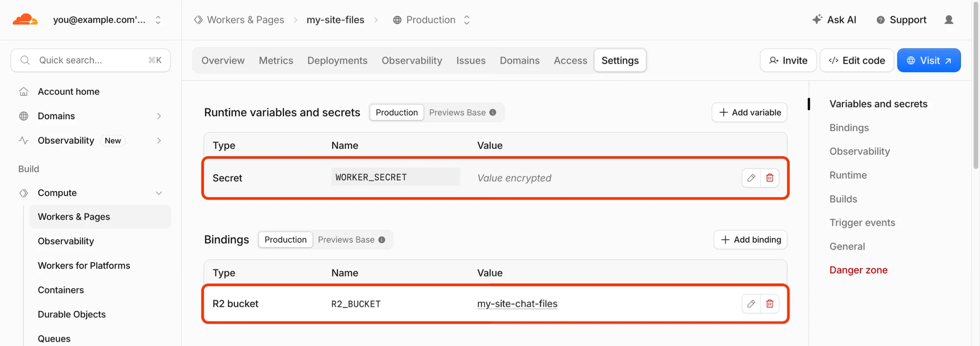Screen dimensions: 980x346
Task: Open Observability under Compute
Action: pos(66,241)
